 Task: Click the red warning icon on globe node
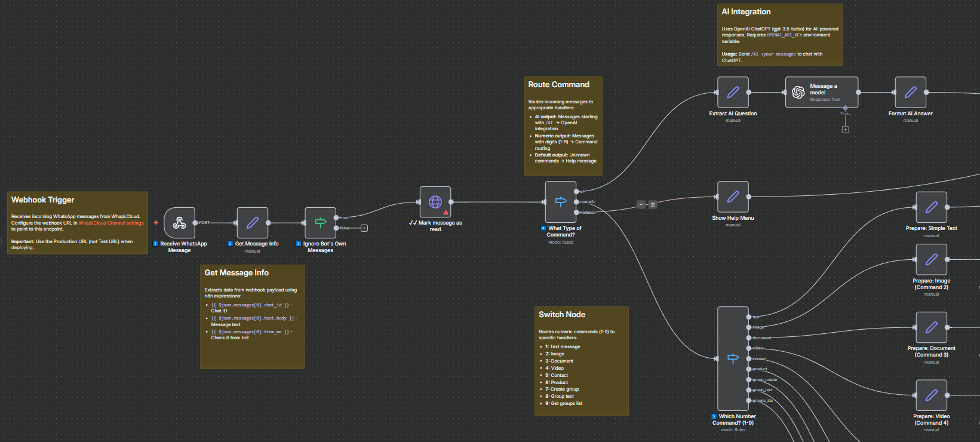pos(446,213)
